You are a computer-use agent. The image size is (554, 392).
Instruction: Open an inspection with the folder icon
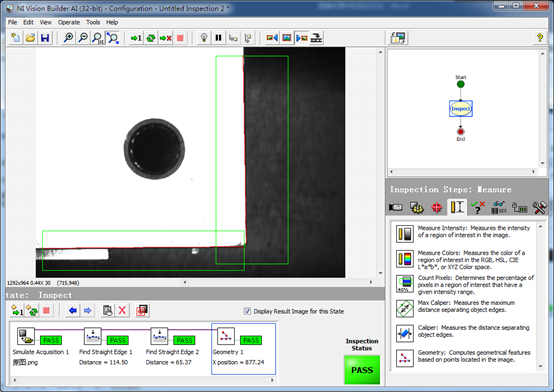30,38
